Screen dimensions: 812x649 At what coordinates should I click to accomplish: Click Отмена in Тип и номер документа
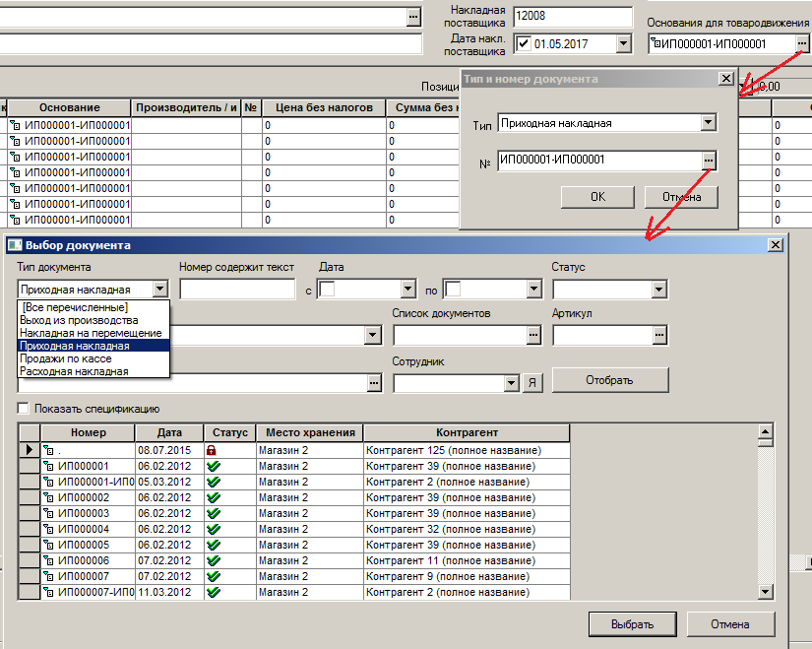[681, 197]
